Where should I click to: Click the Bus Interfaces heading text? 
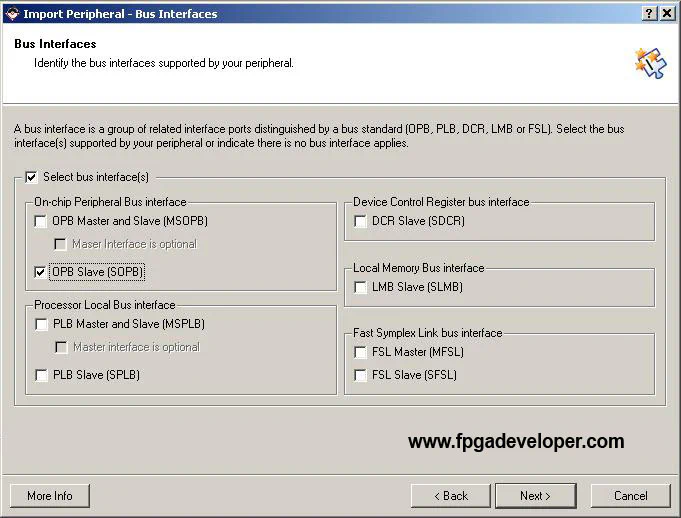point(55,45)
